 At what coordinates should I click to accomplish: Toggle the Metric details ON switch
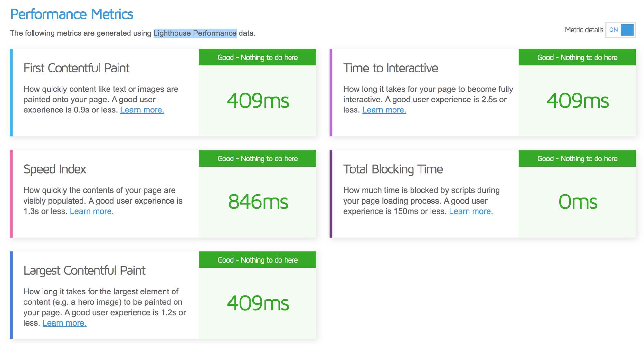tap(620, 30)
